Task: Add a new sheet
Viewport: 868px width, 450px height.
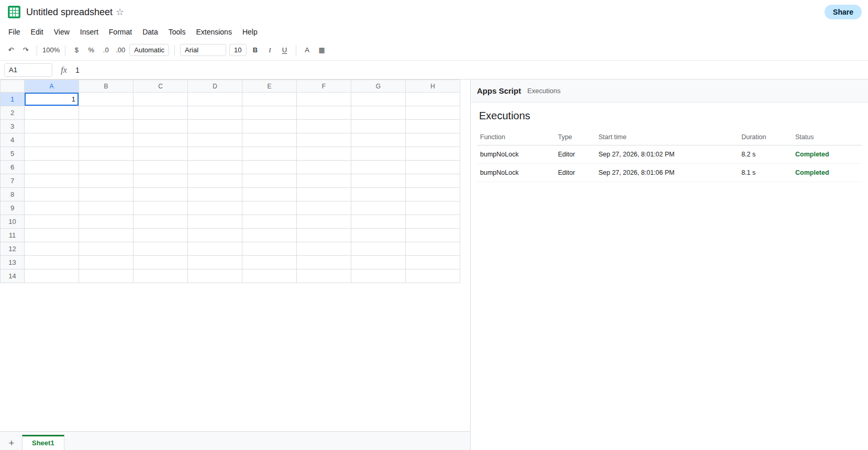Action: pos(12,443)
